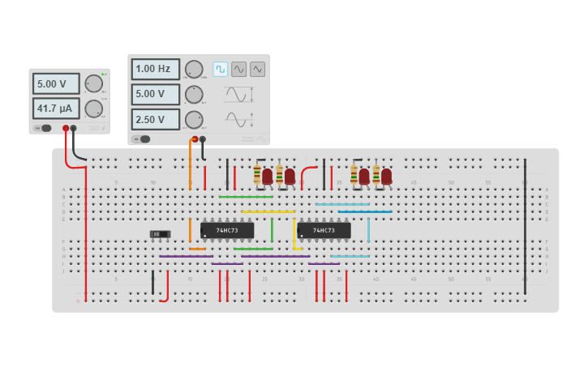The height and width of the screenshot is (367, 588).
Task: Click the 1.00 Hz frequency display
Action: (x=156, y=70)
